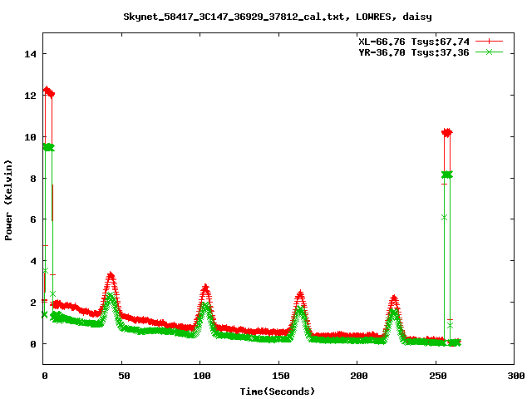Screen dimensions: 532x399
Task: Click the green calibration plateau near 8 Kelvin
Action: pos(447,175)
